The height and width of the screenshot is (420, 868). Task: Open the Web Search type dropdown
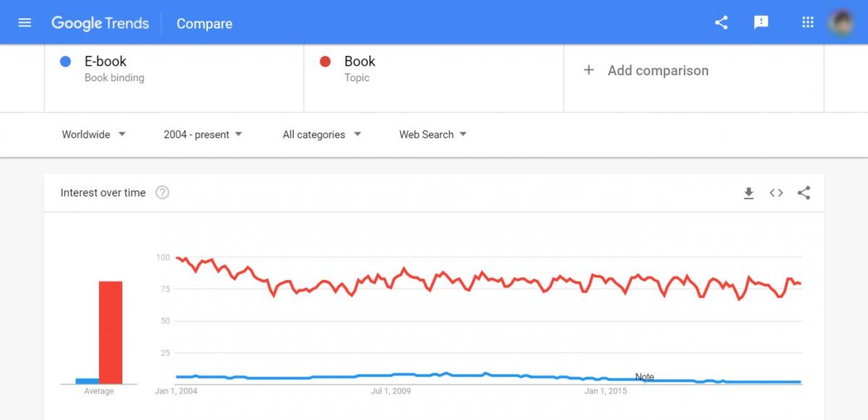(x=433, y=135)
